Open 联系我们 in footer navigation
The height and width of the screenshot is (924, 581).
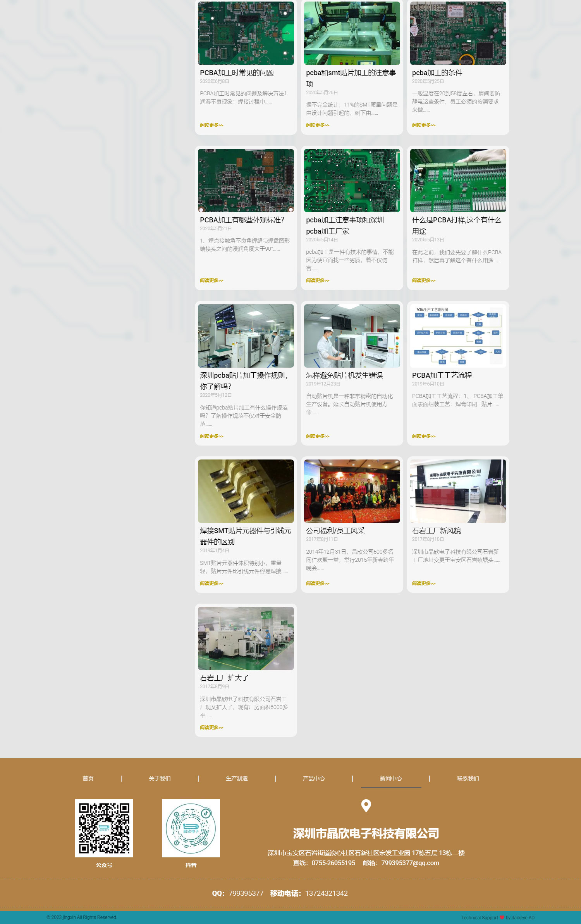(468, 778)
